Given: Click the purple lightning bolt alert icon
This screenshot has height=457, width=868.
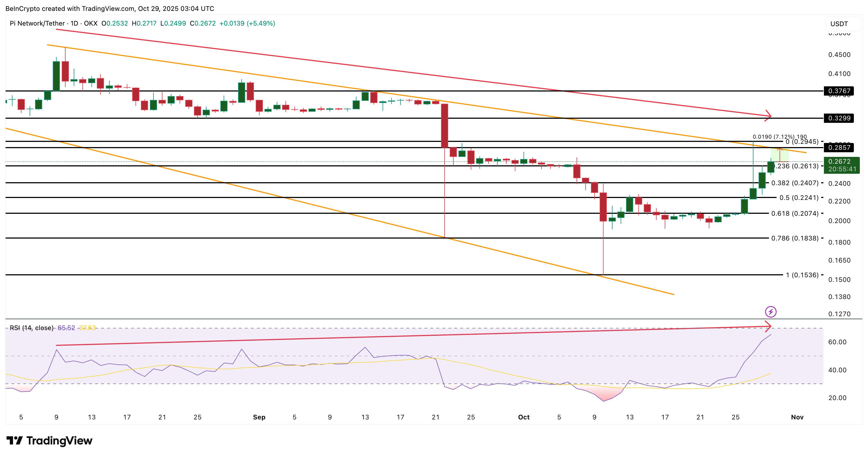Looking at the screenshot, I should point(771,312).
